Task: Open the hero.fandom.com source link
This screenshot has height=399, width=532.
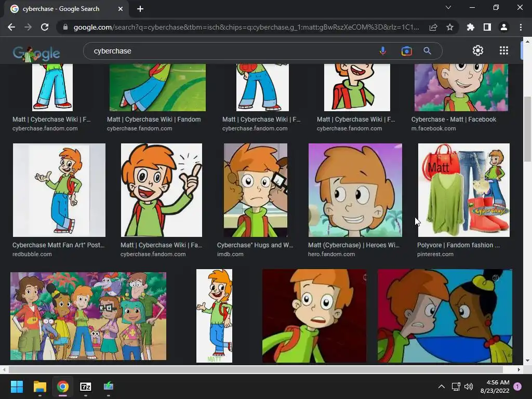Action: 331,254
